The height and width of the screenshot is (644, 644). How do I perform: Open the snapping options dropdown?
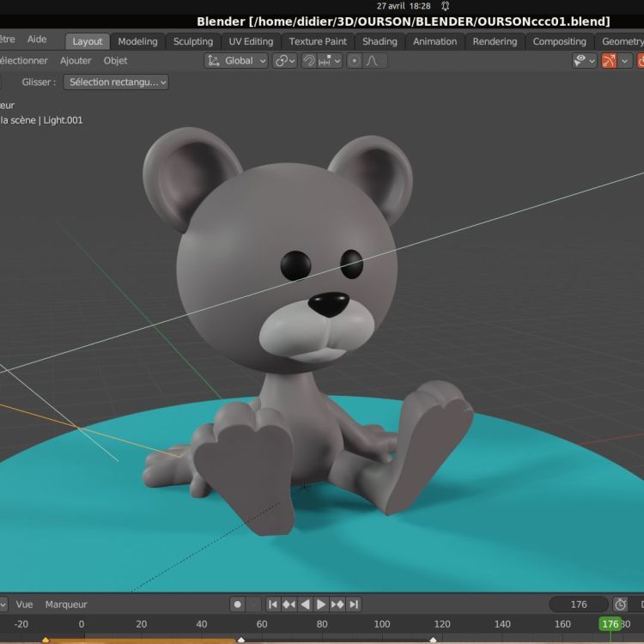(x=330, y=61)
